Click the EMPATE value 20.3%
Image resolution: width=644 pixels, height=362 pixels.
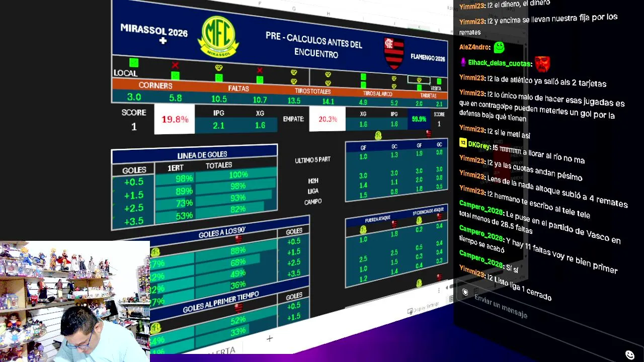click(x=328, y=119)
